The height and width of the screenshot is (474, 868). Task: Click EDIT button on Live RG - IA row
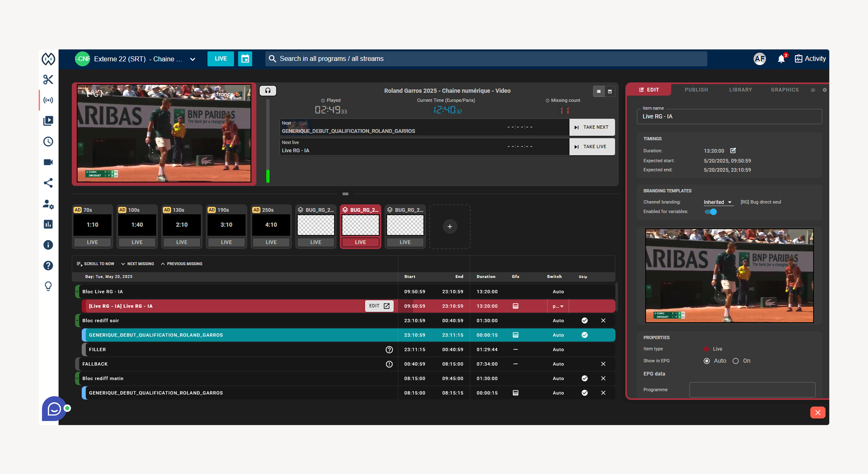379,306
